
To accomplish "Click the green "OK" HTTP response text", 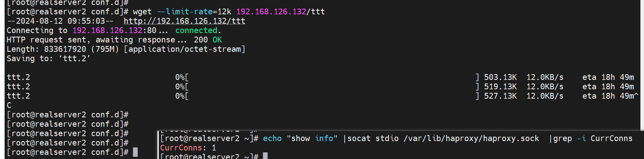I will [217, 40].
